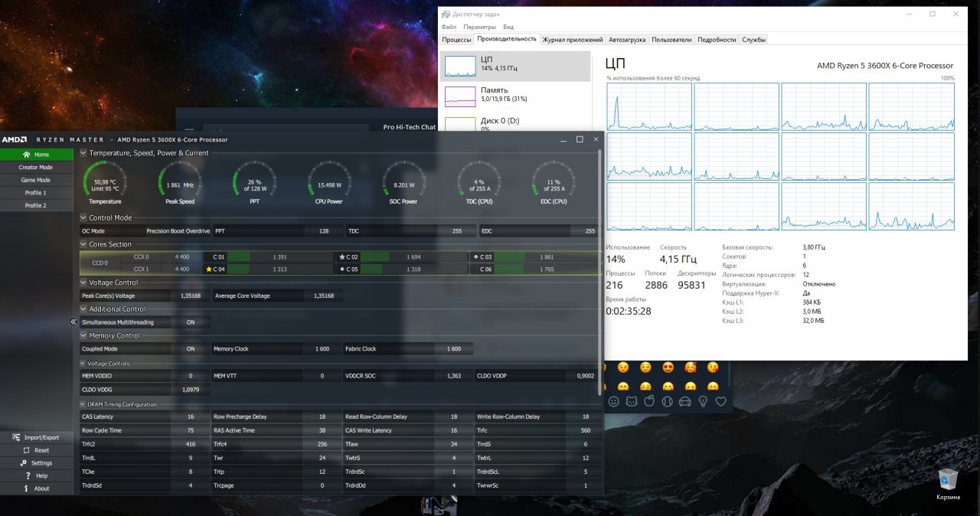Screen dimensions: 980x516
Task: Select the cat face emoji category
Action: coord(632,401)
